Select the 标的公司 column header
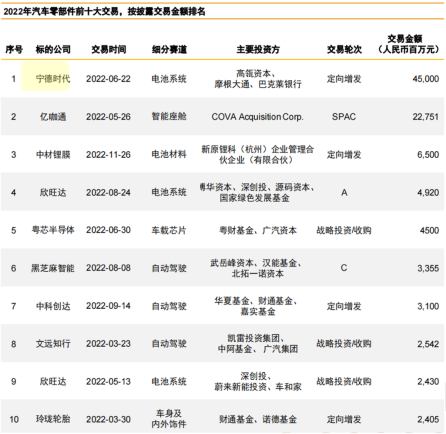The width and height of the screenshot is (446, 434). [53, 50]
